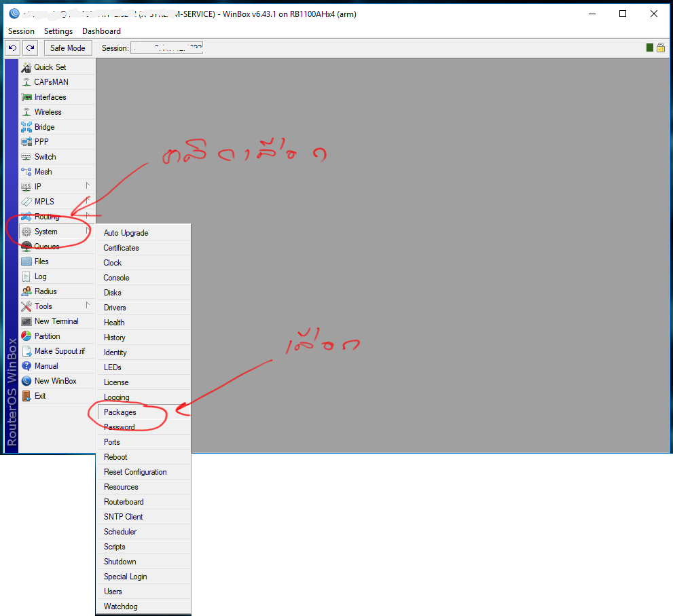Expand the Routing submenu arrow

coord(88,215)
